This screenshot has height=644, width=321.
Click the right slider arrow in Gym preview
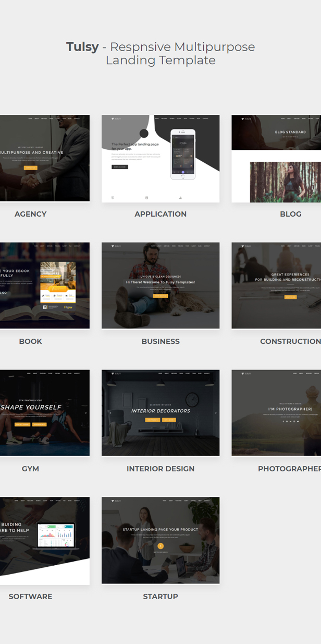[x=86, y=413]
